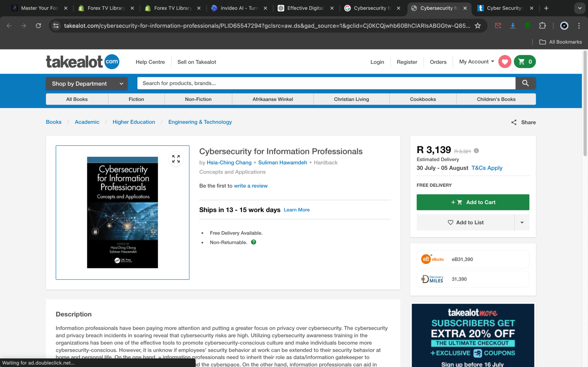Click Sell on Takealot link
Viewport: 588px width, 367px height.
click(x=197, y=62)
